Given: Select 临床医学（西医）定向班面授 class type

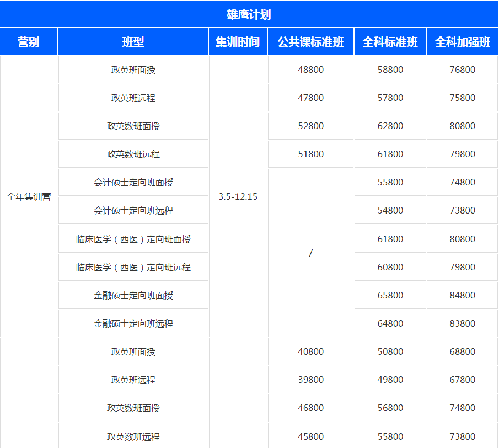Looking at the screenshot, I should click(133, 239).
